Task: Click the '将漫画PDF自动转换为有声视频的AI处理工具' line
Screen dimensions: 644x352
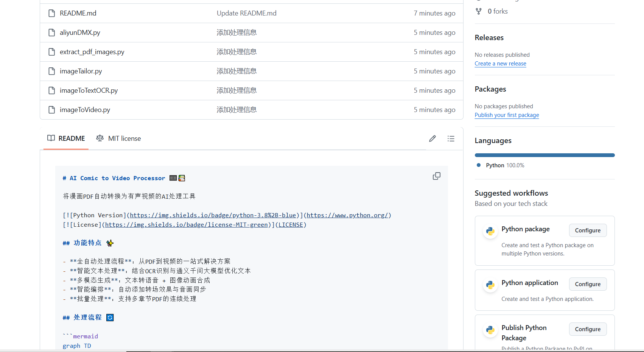Action: [129, 196]
